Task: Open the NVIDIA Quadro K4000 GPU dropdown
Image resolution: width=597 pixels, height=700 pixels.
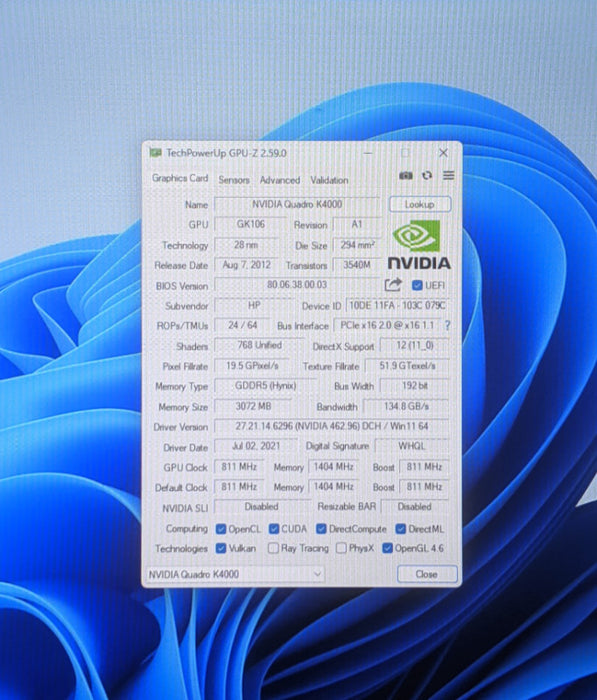Action: pos(235,574)
